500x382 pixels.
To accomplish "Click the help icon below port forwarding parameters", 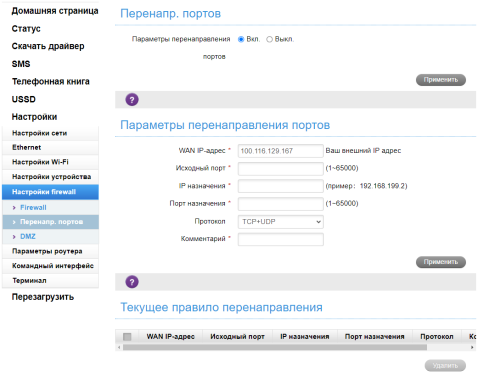I will point(132,282).
